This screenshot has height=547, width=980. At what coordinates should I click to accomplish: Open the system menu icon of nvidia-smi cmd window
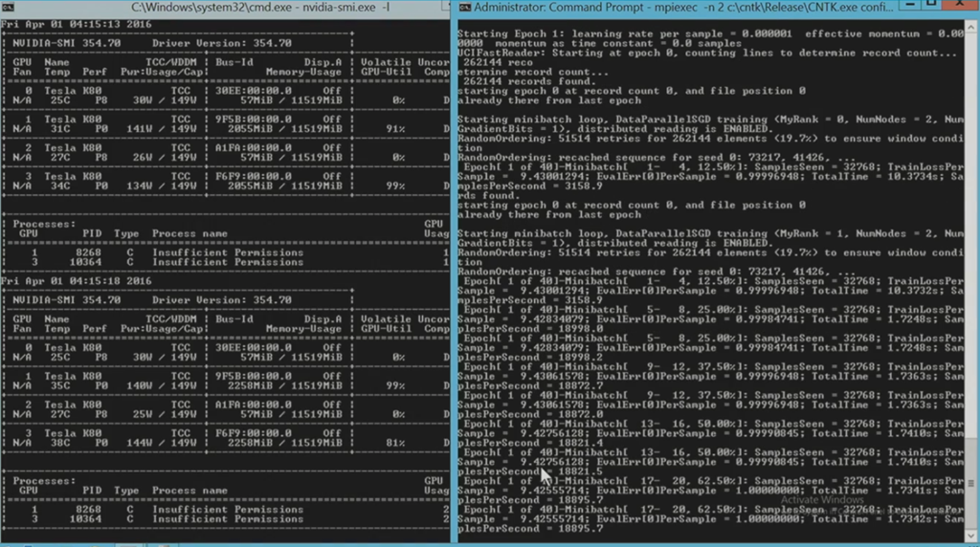tap(8, 8)
